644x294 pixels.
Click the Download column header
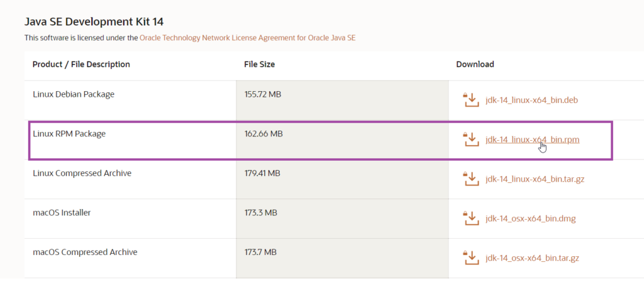click(475, 64)
